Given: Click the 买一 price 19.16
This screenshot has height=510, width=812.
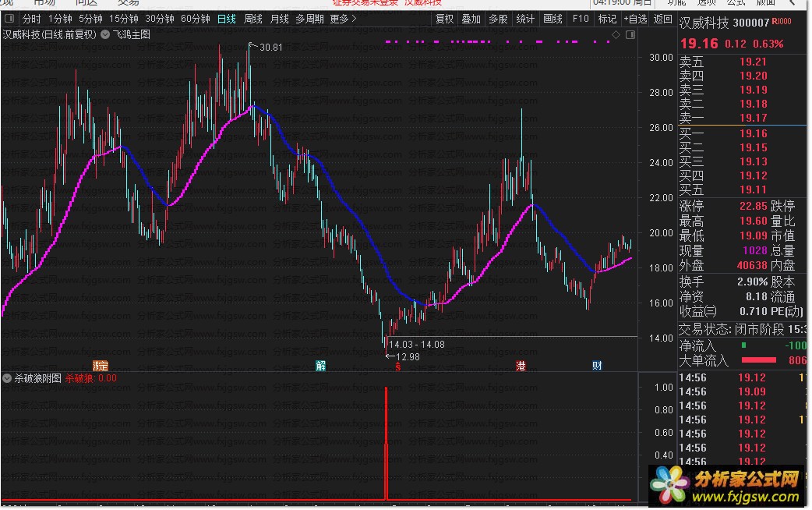Looking at the screenshot, I should pos(753,133).
